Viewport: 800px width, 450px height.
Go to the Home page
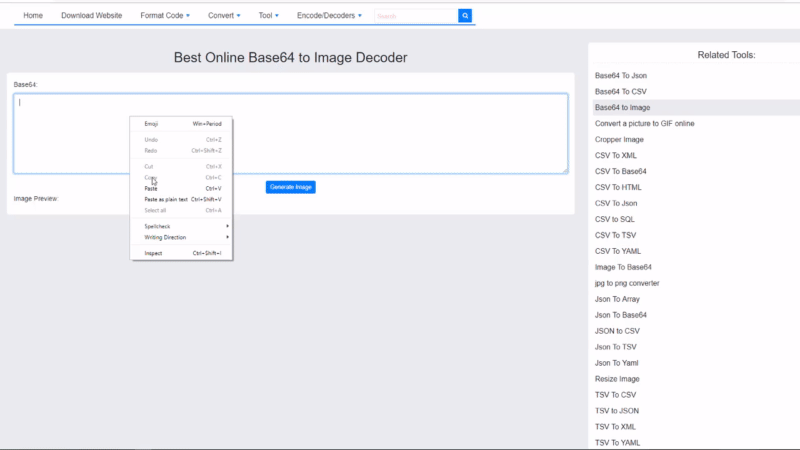[33, 16]
